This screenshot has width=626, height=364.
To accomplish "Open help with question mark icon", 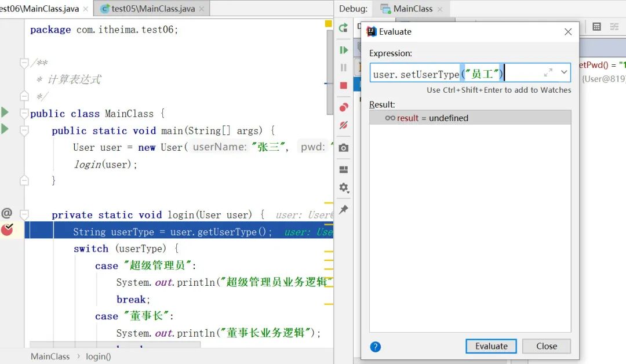I will [375, 347].
